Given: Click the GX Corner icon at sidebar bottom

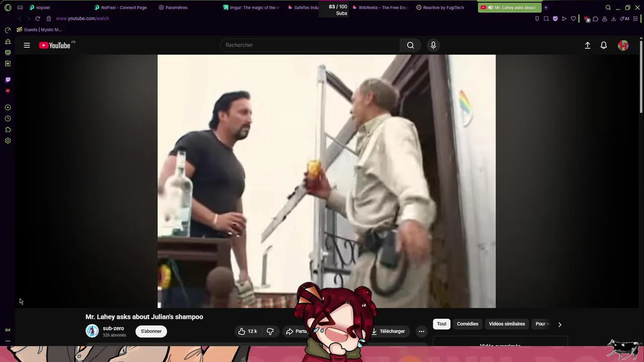Looking at the screenshot, I should (x=8, y=330).
